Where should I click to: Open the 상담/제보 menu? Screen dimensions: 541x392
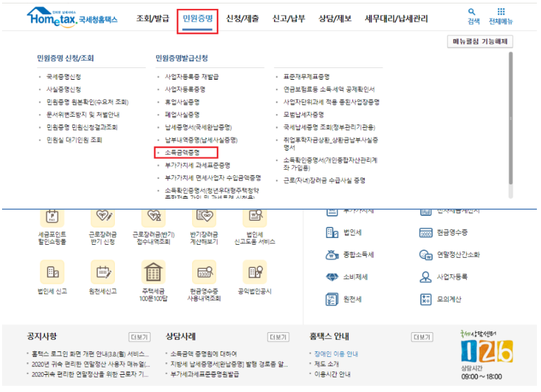pyautogui.click(x=335, y=19)
